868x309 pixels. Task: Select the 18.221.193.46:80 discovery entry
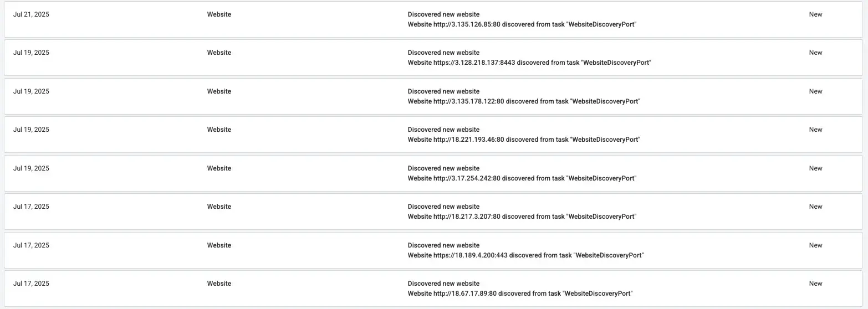(433, 135)
